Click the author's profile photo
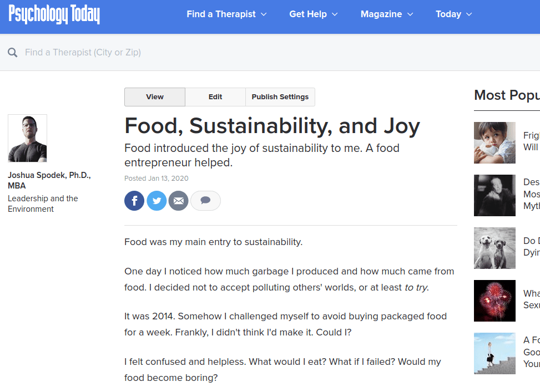Viewport: 540px width, 392px height. coord(27,138)
